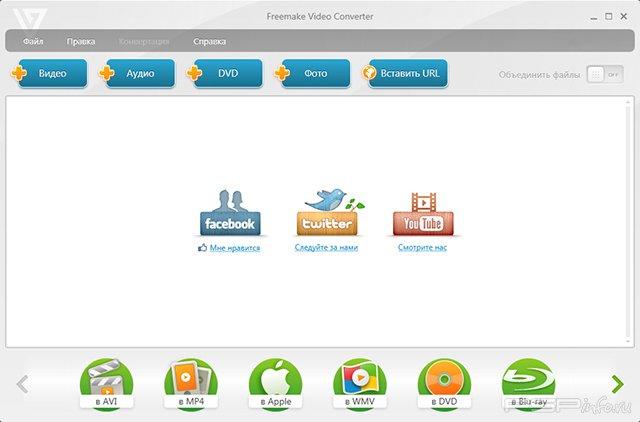
Task: Select the в AVI output format icon
Action: (105, 383)
